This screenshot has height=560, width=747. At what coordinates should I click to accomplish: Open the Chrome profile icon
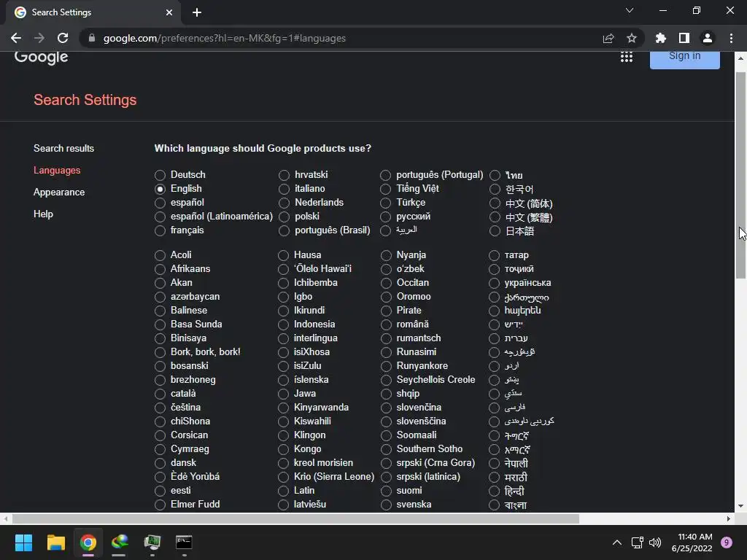(x=708, y=38)
